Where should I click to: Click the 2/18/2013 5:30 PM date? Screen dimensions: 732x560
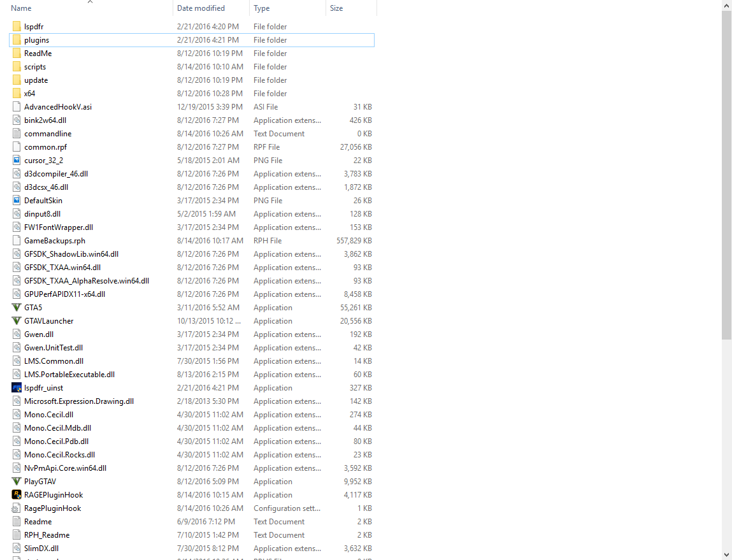[x=208, y=401]
